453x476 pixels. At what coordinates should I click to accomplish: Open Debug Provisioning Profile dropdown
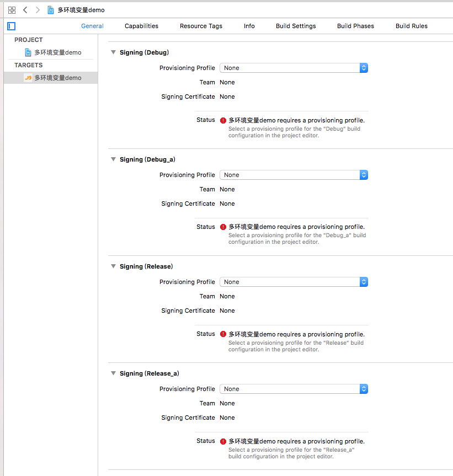(294, 68)
